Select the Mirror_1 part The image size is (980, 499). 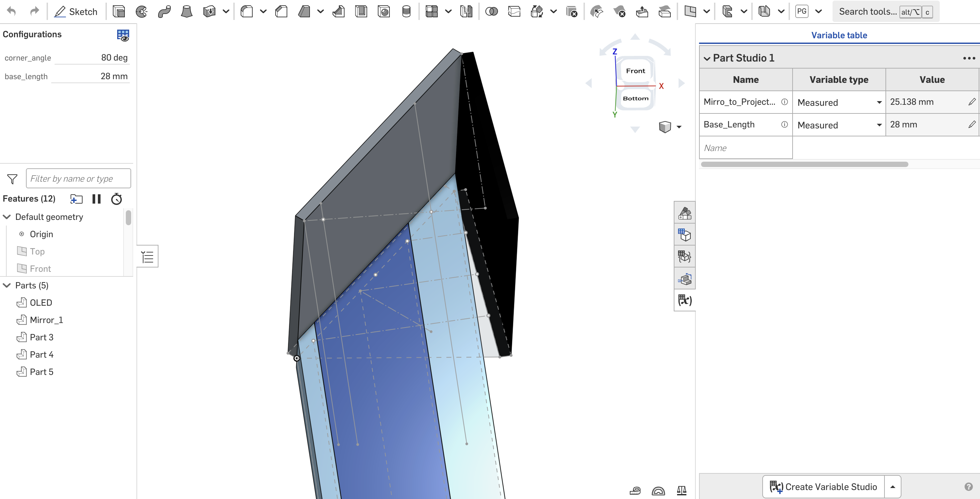coord(46,320)
